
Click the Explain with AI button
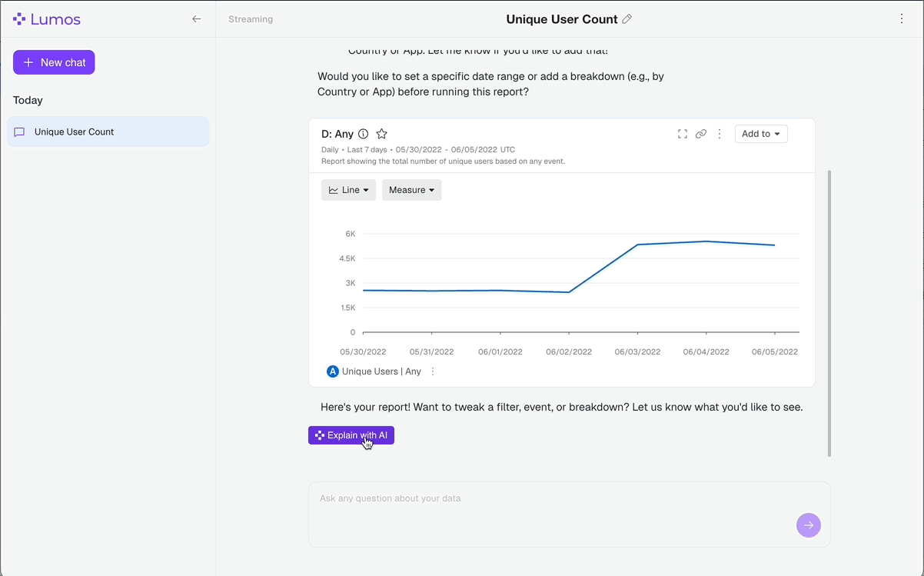point(351,435)
